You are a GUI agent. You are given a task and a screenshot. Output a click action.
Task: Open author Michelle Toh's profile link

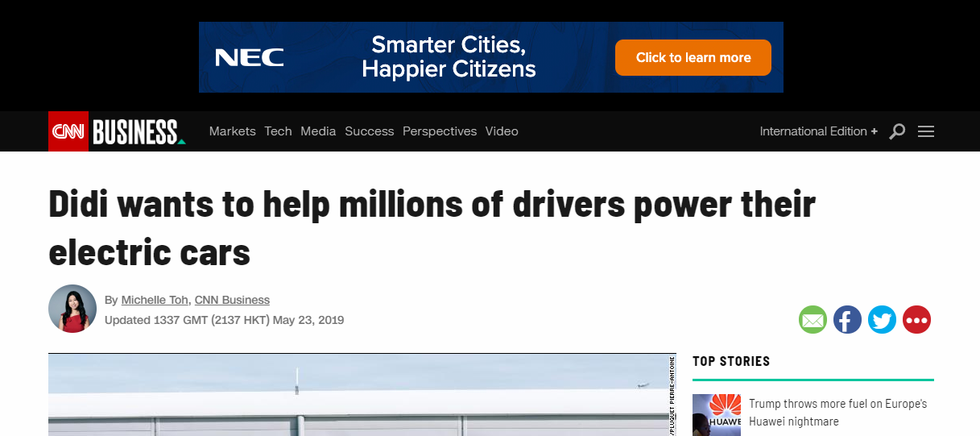point(155,300)
